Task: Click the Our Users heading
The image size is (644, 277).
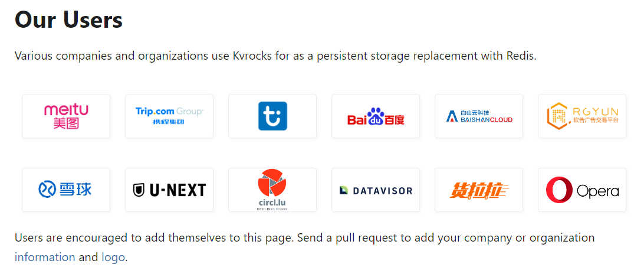Action: coord(68,19)
